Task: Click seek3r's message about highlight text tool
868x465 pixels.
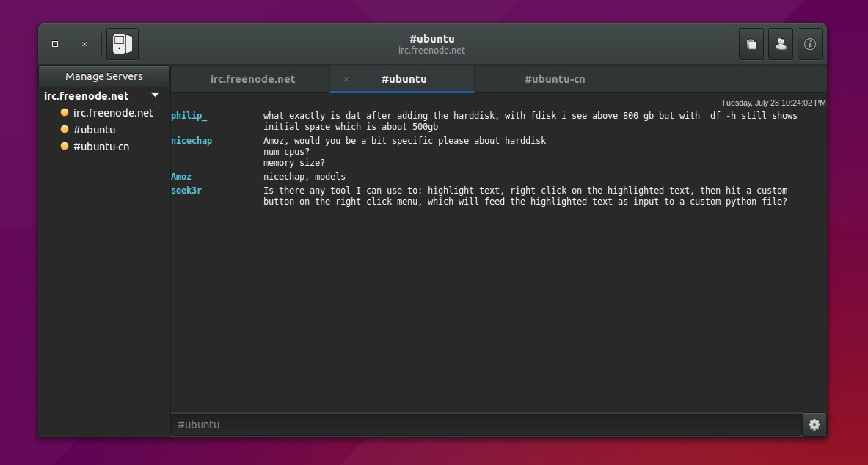Action: click(525, 196)
